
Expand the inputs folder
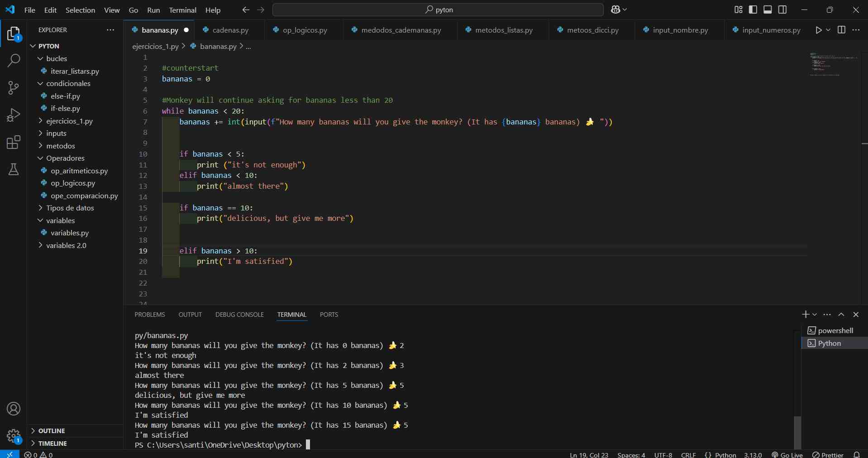75,133
